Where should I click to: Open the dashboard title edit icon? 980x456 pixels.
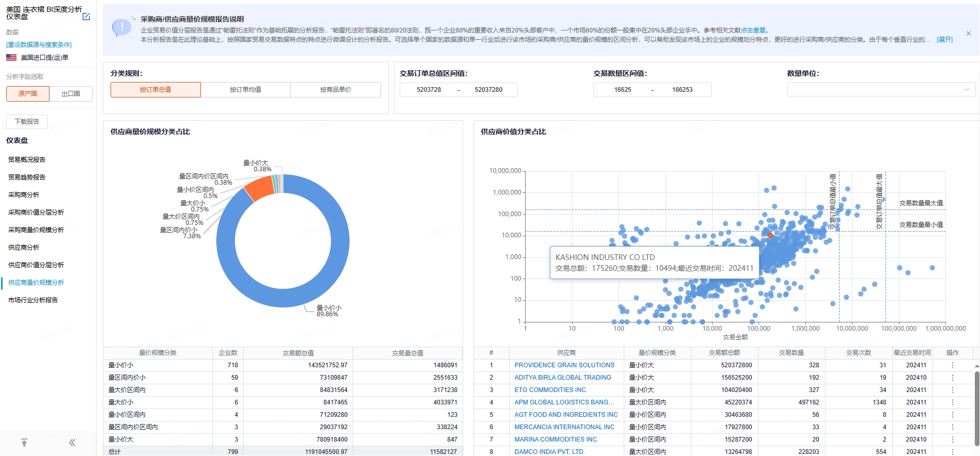[86, 17]
